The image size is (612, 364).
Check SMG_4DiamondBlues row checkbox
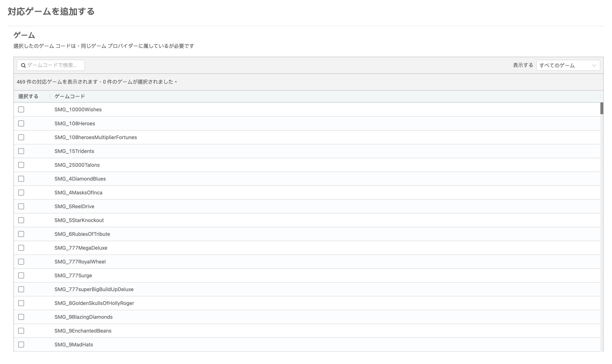pos(21,179)
